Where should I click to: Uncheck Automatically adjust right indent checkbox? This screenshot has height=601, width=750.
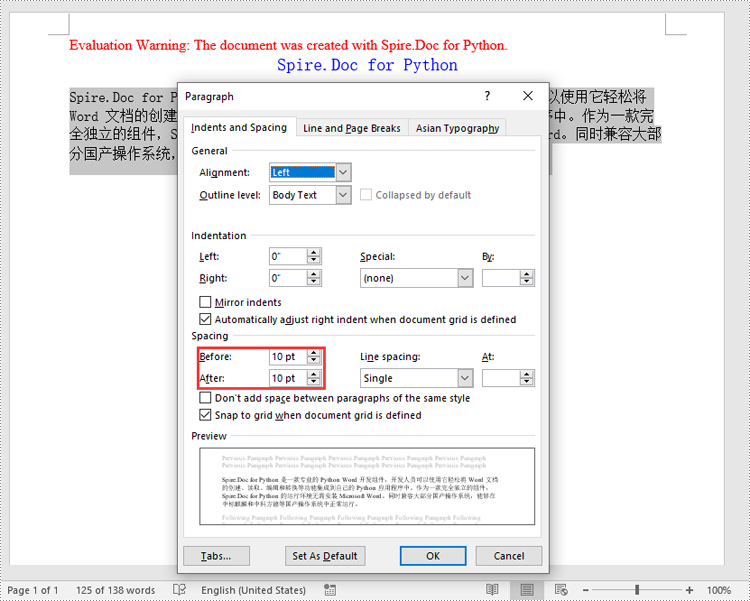(x=205, y=319)
